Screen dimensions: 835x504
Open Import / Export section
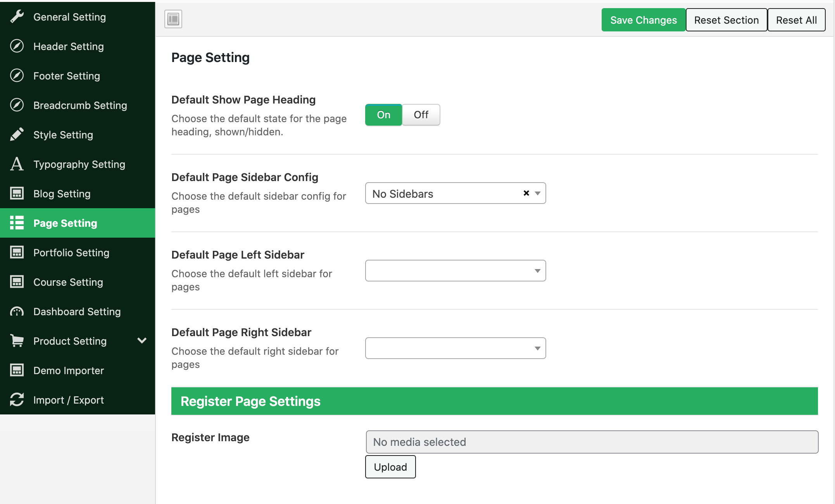click(78, 400)
